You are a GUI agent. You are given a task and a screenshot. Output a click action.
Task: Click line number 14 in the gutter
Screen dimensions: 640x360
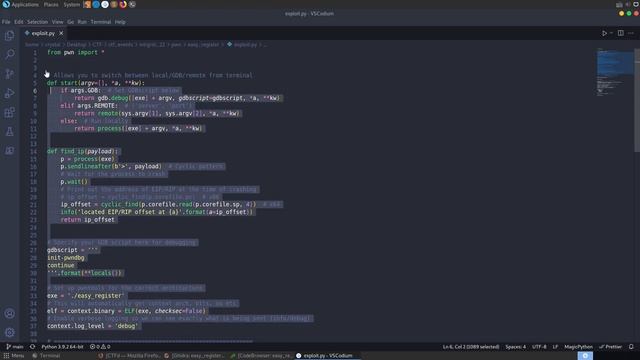(x=33, y=151)
